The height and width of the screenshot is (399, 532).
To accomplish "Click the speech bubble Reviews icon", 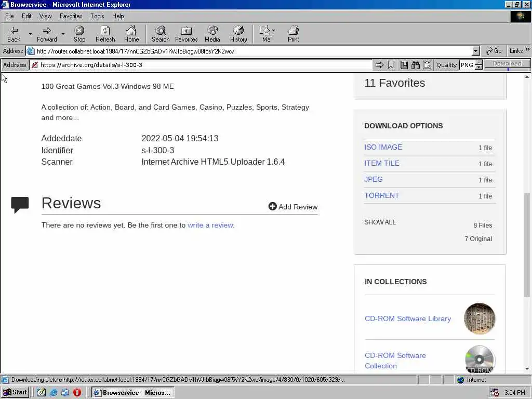I will coord(20,205).
